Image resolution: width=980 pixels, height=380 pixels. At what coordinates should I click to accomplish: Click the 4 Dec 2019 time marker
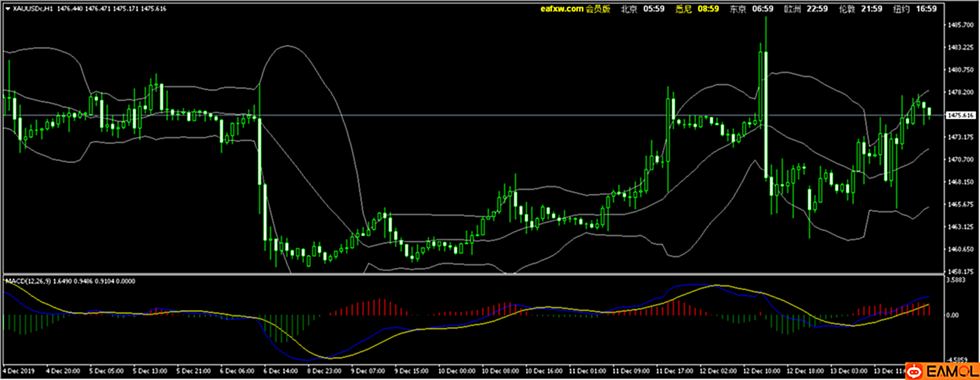(x=18, y=372)
